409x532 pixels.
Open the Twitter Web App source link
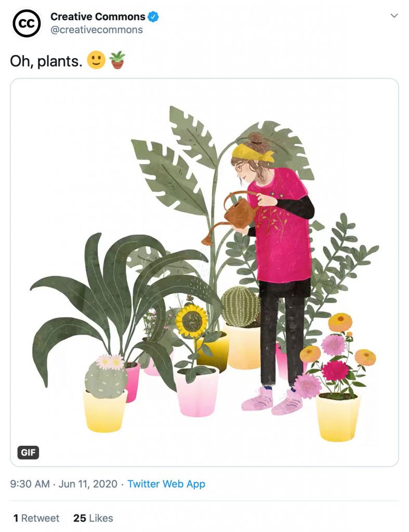coord(166,484)
